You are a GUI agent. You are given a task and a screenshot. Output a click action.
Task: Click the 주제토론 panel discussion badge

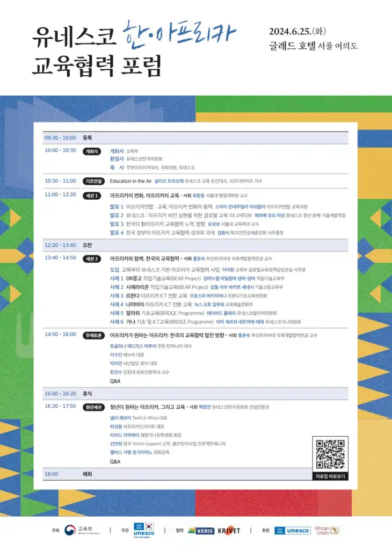(x=92, y=335)
